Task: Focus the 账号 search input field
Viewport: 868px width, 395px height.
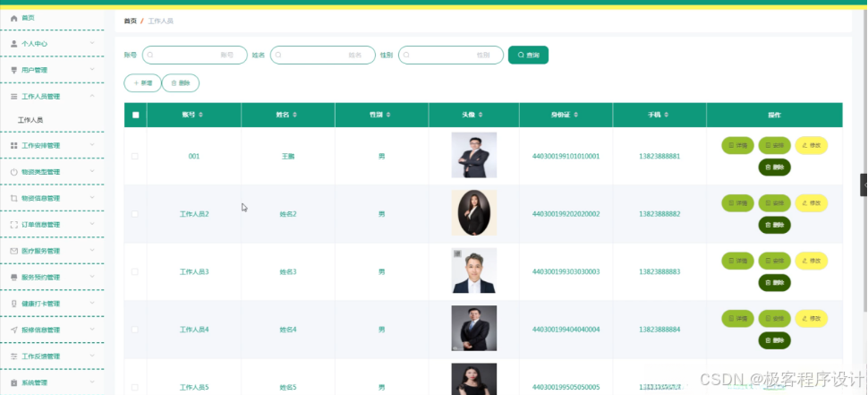Action: pos(195,55)
